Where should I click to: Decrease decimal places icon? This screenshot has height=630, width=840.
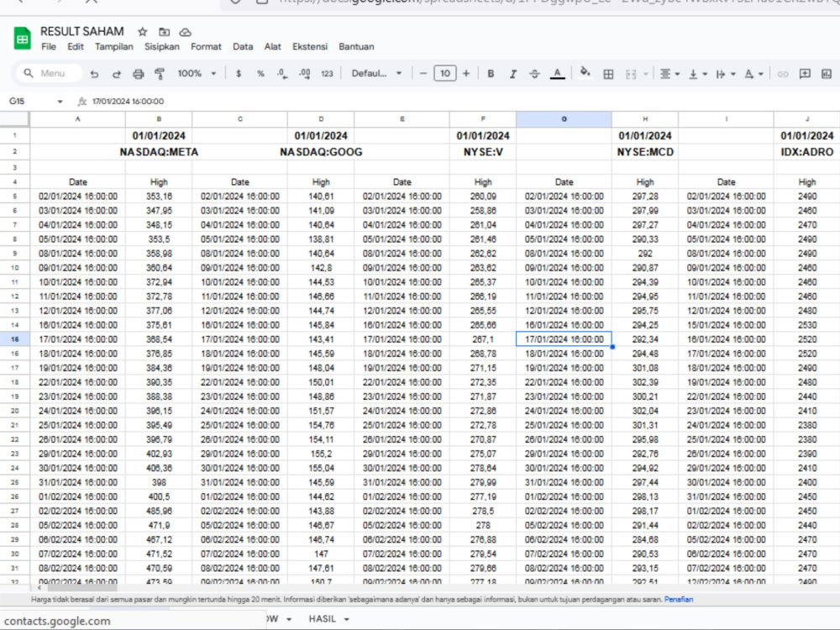click(x=282, y=74)
